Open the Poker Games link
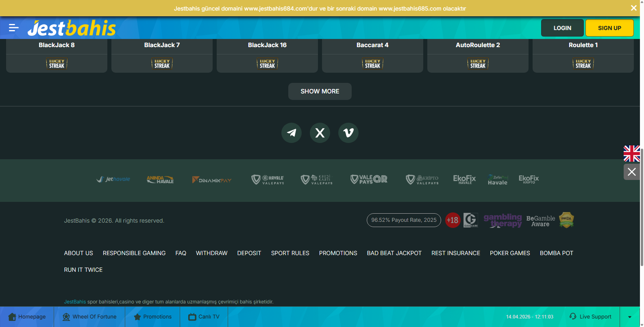This screenshot has height=327, width=644. [510, 253]
